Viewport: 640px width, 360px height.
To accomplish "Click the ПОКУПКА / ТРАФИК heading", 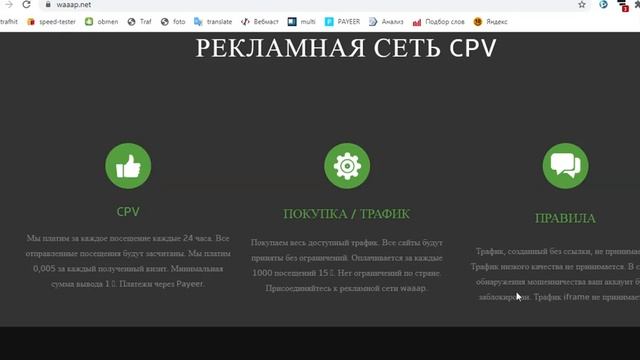I will coord(347,213).
